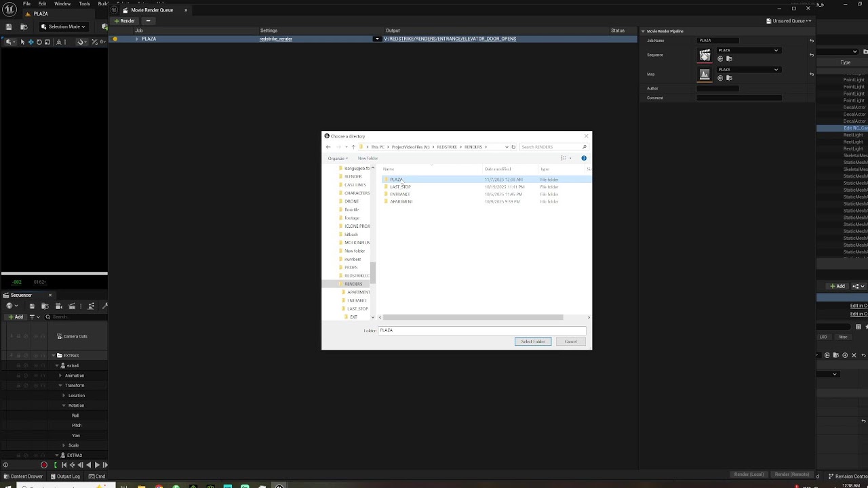This screenshot has height=488, width=868.
Task: Go up one folder level in the dialog
Action: point(353,147)
